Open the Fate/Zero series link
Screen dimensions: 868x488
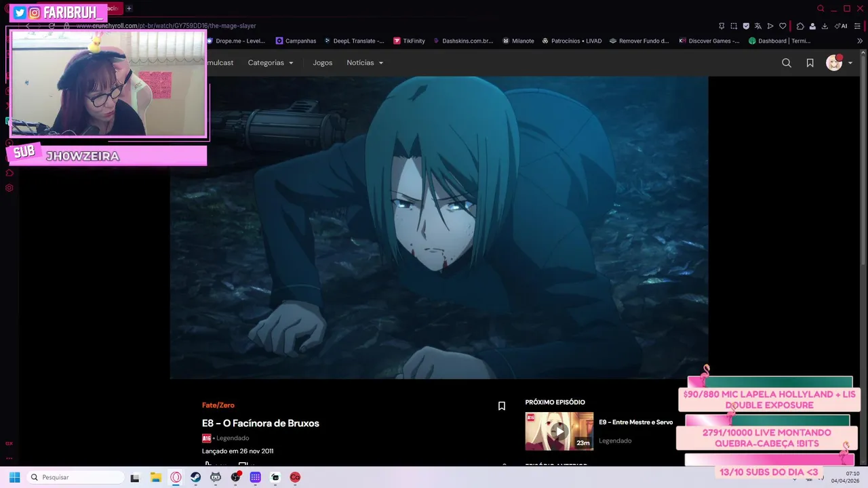218,405
